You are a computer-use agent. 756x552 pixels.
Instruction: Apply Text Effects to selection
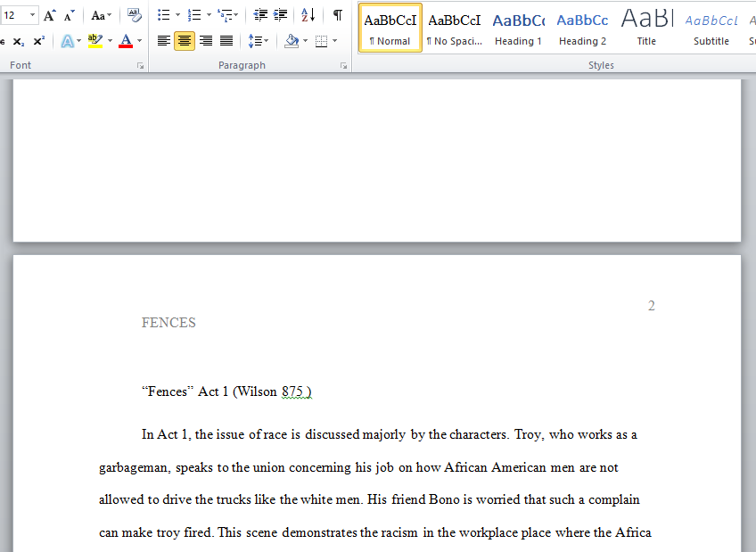pos(68,41)
